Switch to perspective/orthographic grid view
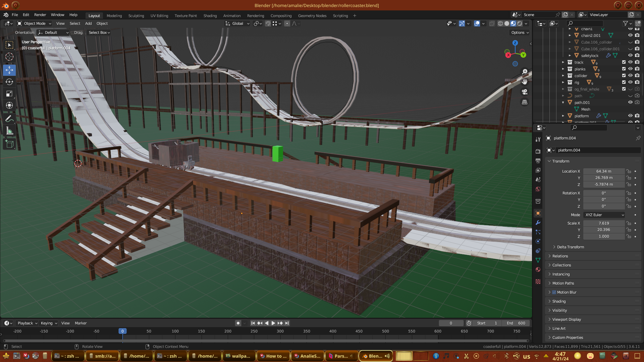The height and width of the screenshot is (362, 644). click(525, 102)
